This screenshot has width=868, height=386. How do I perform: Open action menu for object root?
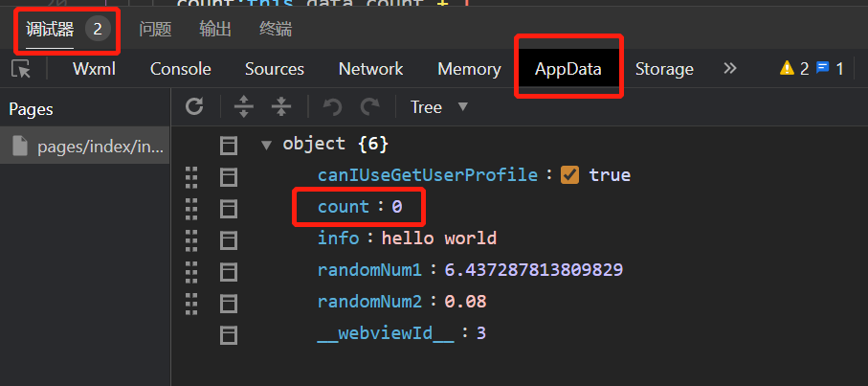pyautogui.click(x=228, y=146)
